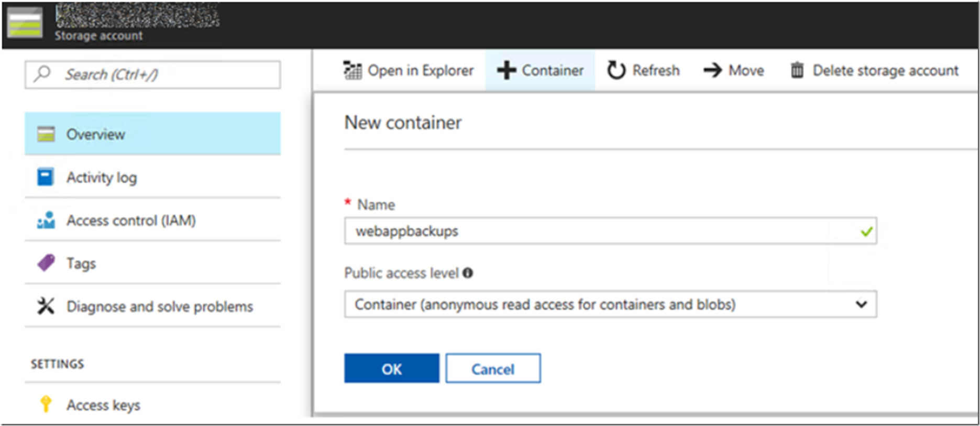Click Open in Explorer toolbar label
This screenshot has width=980, height=426.
(421, 71)
